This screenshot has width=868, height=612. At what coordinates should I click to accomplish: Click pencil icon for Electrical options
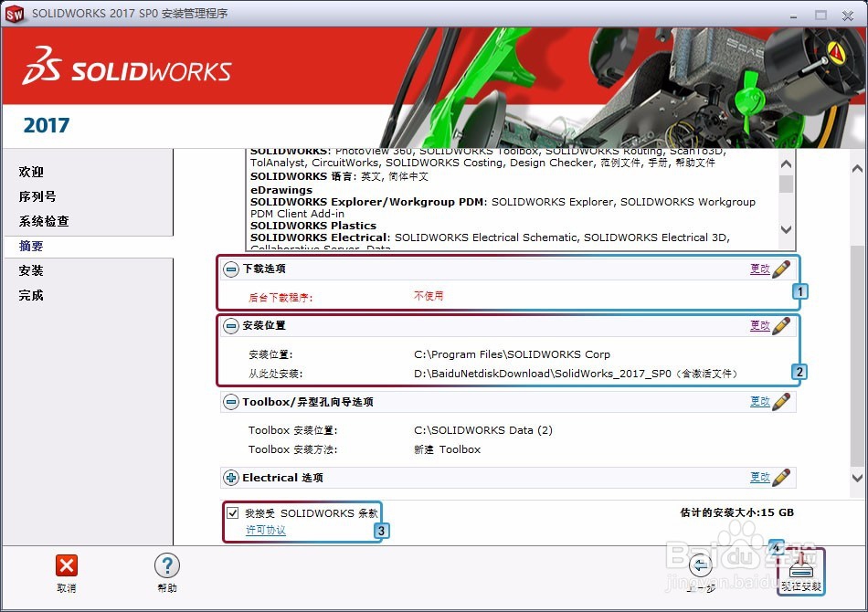781,477
